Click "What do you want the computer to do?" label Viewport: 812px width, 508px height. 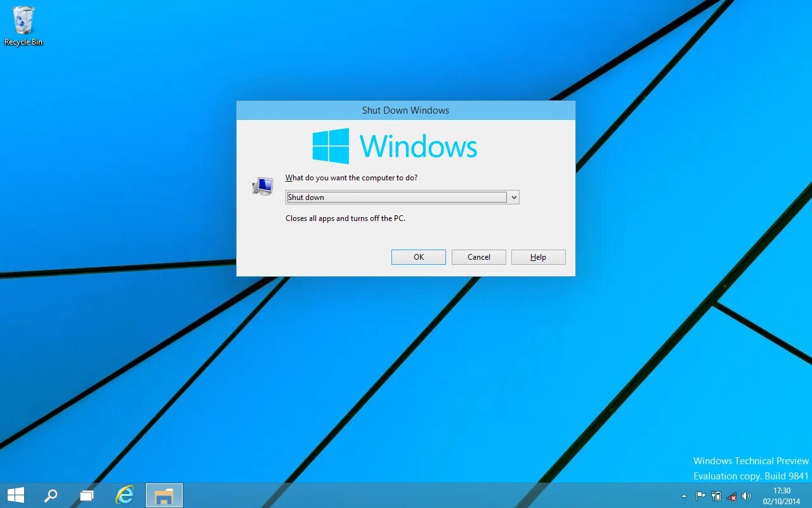[x=351, y=178]
